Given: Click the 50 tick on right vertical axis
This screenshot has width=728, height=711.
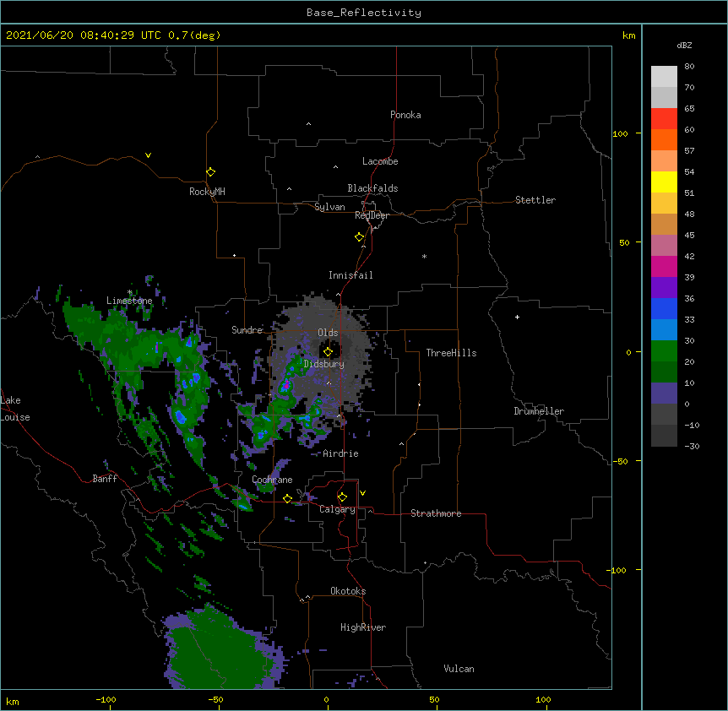Looking at the screenshot, I should click(624, 242).
